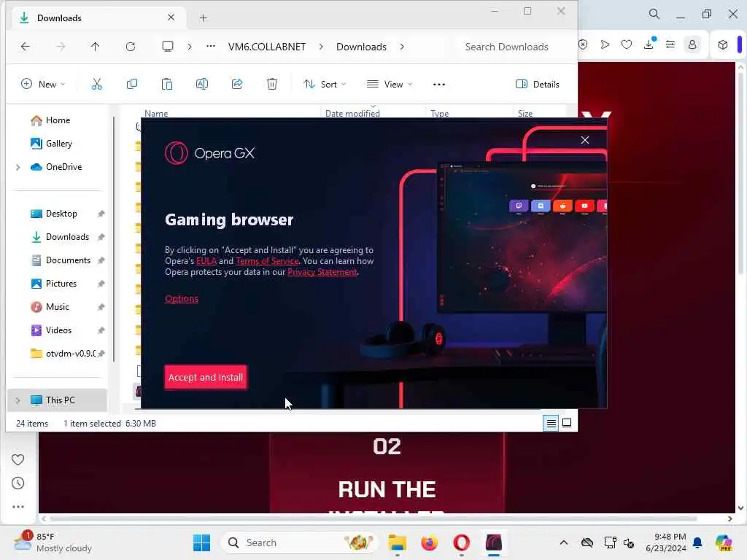Viewport: 747px width, 560px height.
Task: Open Pictures in the navigation pane
Action: click(61, 284)
